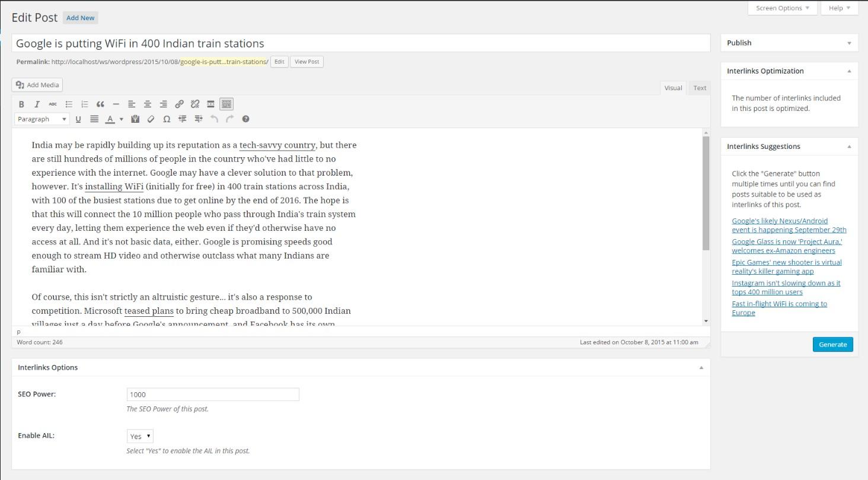The width and height of the screenshot is (868, 480).
Task: Click the Add New post button
Action: [80, 18]
